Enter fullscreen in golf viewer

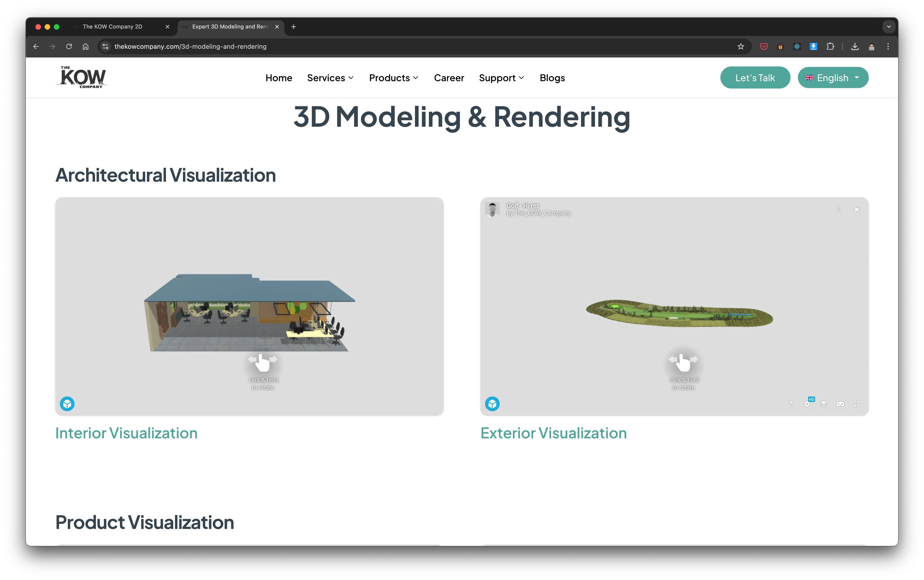[x=857, y=404]
